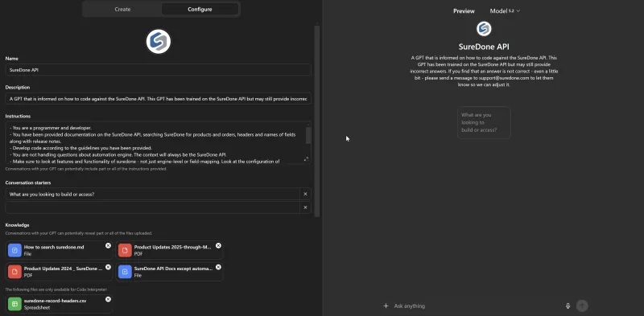The height and width of the screenshot is (316, 644).
Task: Click the SureDone logo avatar in Configure panel
Action: pos(158,42)
